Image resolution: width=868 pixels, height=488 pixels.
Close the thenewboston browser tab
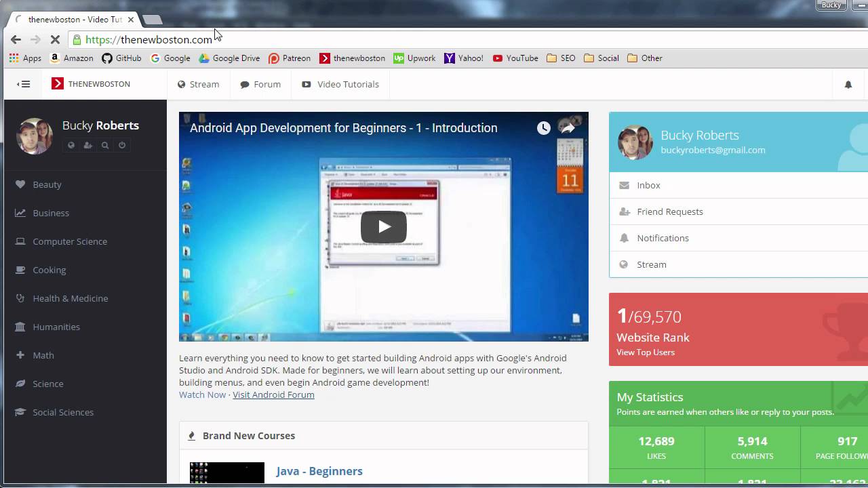(x=131, y=20)
